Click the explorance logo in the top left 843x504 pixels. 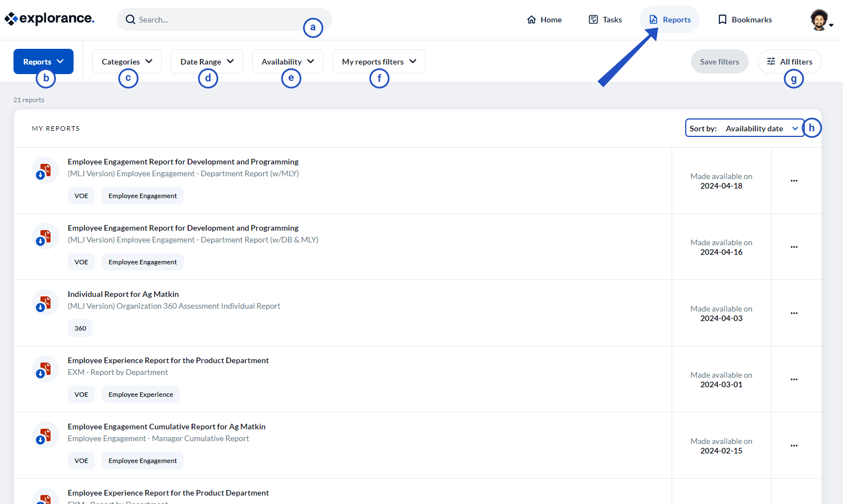49,18
